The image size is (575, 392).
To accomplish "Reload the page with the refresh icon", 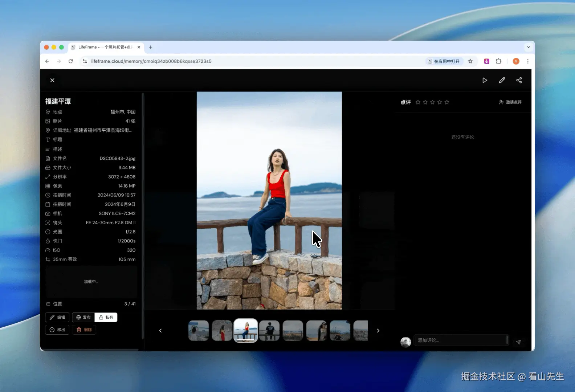I will point(71,61).
